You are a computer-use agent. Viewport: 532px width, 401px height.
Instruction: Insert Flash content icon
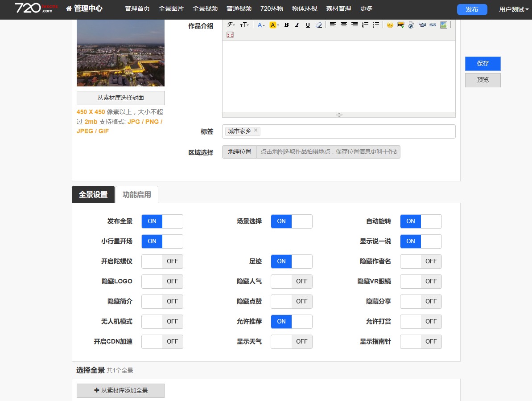click(412, 25)
